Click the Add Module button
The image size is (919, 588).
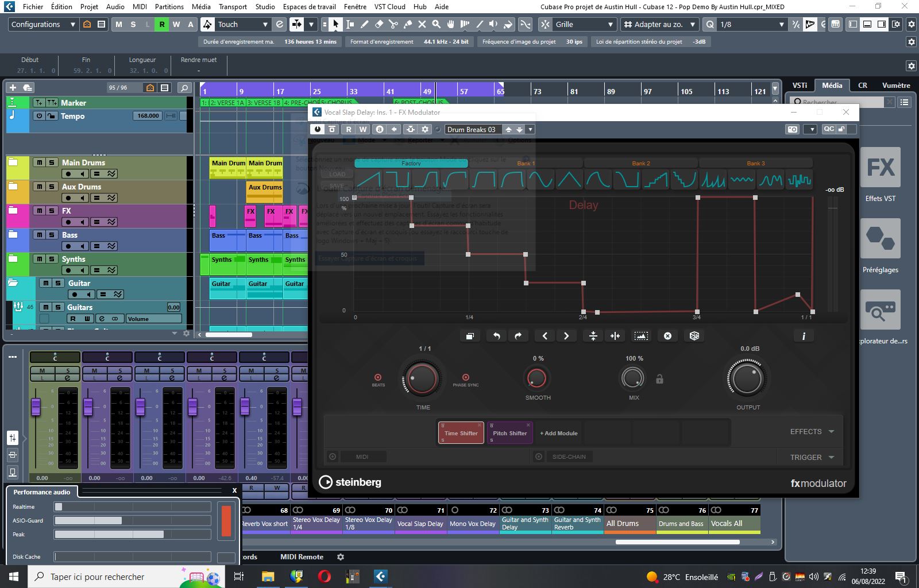pos(558,433)
